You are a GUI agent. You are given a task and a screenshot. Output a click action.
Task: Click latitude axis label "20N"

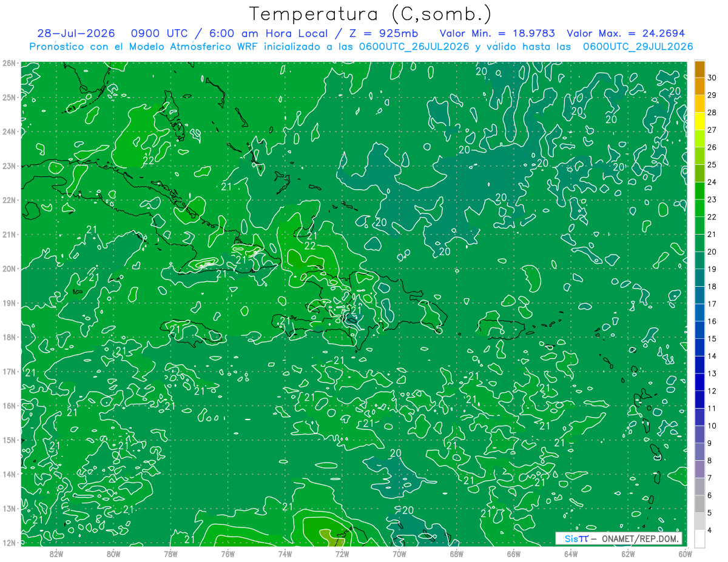click(x=8, y=269)
